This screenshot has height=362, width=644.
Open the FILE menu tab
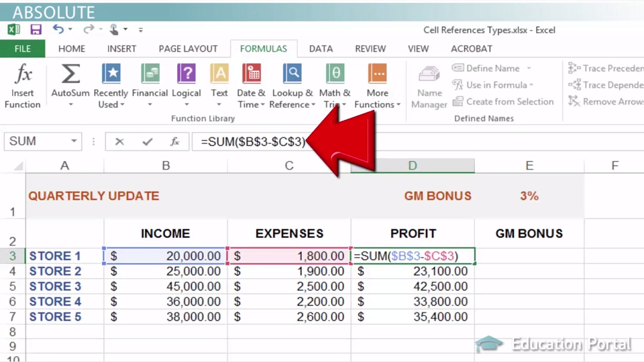tap(22, 49)
